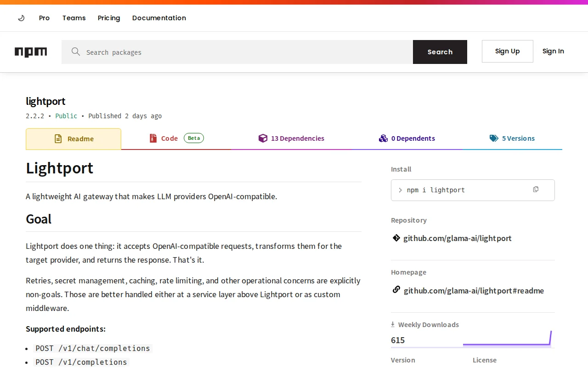Image resolution: width=588 pixels, height=368 pixels.
Task: Click the Lightport readme heading
Action: (59, 168)
